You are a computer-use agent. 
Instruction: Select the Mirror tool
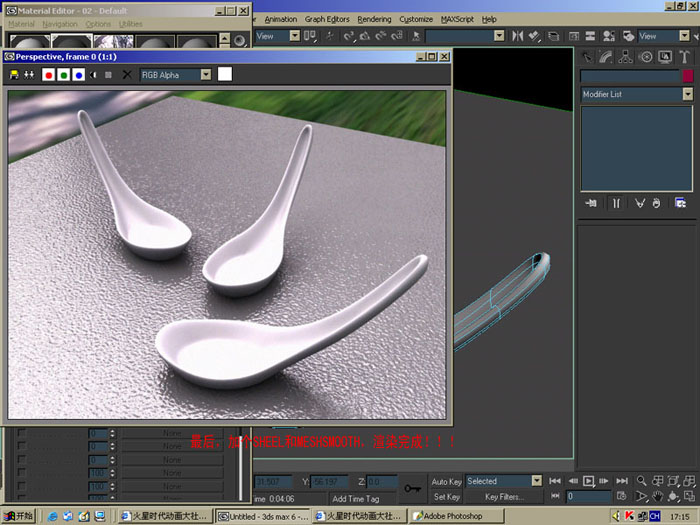tap(517, 36)
